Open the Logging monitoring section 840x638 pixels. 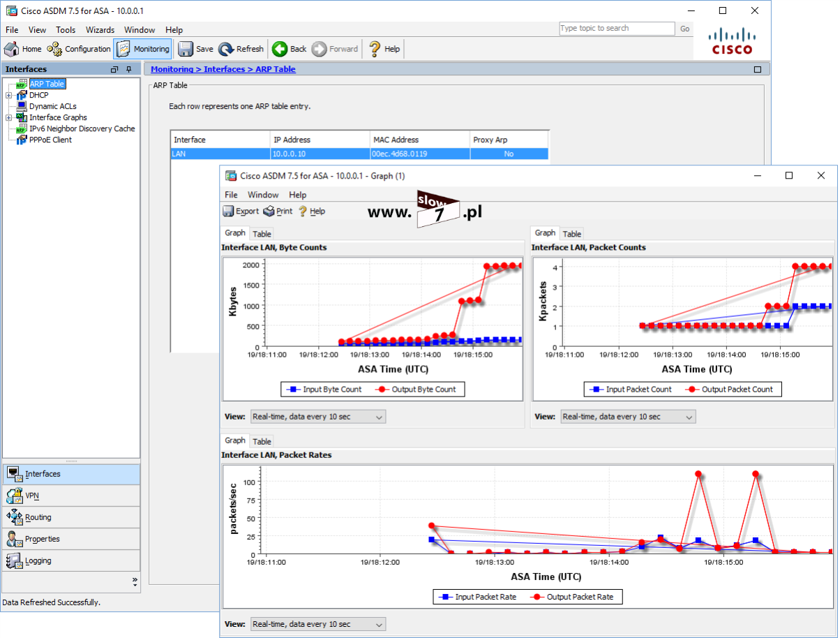coord(71,561)
